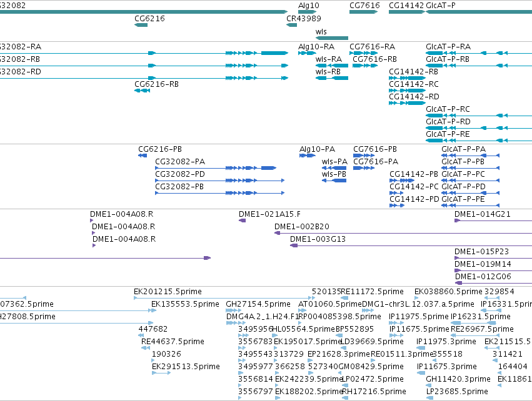Select the CG14142-RD transcript
Image resolution: width=532 pixels, height=401 pixels.
point(407,103)
